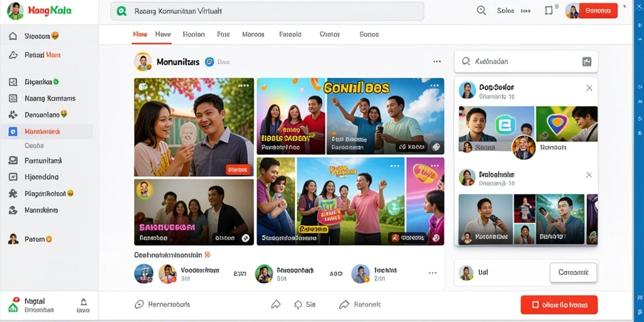Screen dimensions: 644x322
Task: Open the Duaooonbarh profile entry
Action: click(x=284, y=274)
